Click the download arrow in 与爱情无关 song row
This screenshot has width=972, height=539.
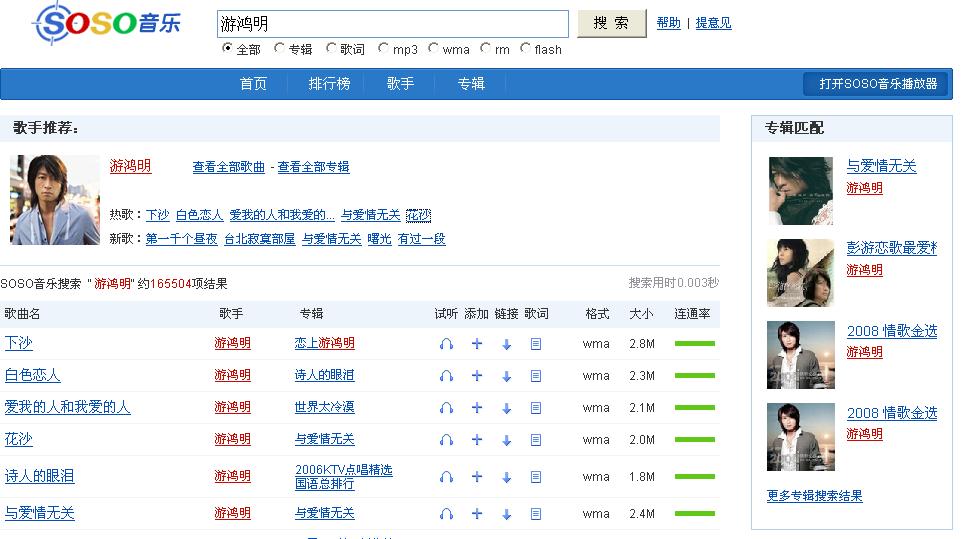(506, 515)
